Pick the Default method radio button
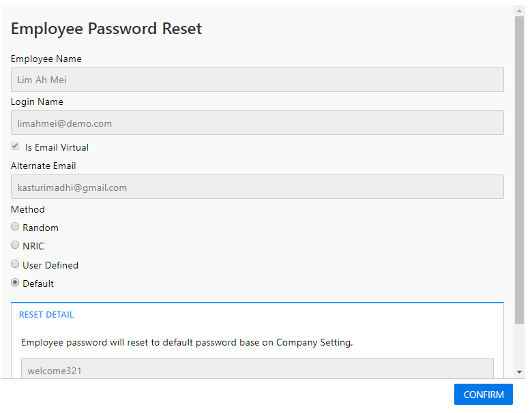532x413 pixels. click(x=15, y=283)
